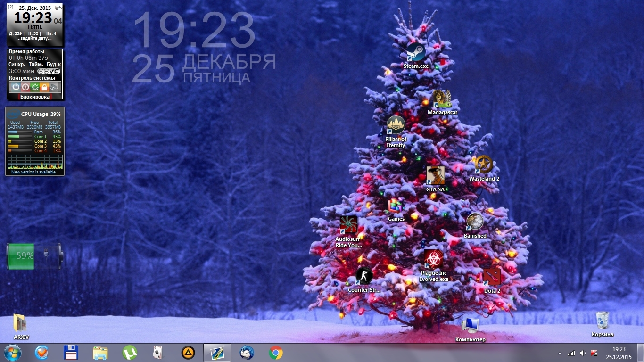The height and width of the screenshot is (362, 644).
Task: Click the CPU Usage 29% text
Action: (x=41, y=114)
